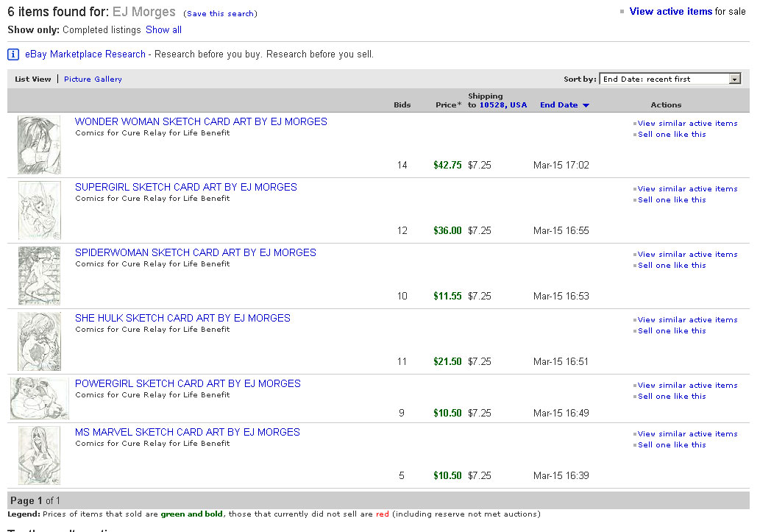
Task: Click the $11.55 Spiderwoman price
Action: [447, 297]
